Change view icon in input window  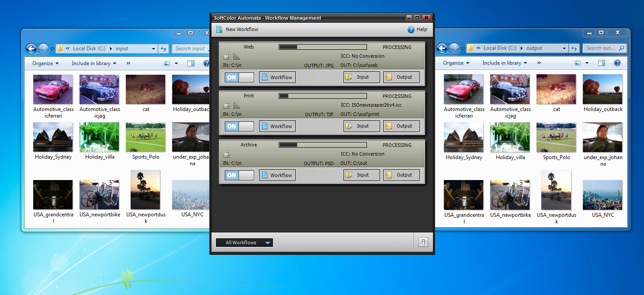[x=167, y=63]
